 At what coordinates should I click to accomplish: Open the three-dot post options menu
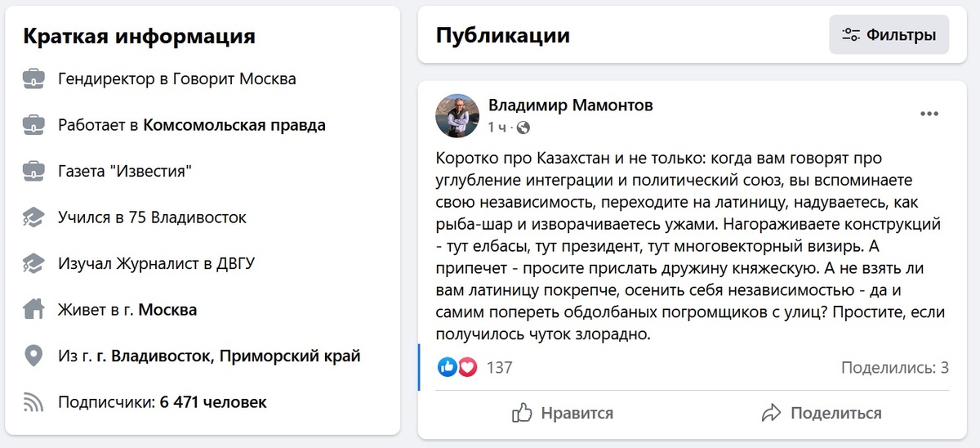click(x=929, y=114)
